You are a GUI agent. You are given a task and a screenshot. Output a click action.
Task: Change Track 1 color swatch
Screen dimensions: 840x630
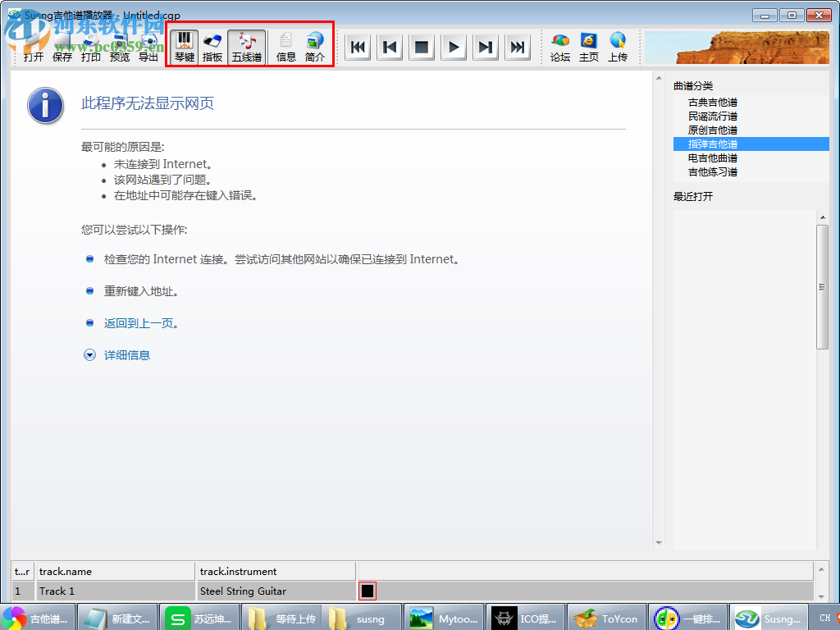point(367,590)
